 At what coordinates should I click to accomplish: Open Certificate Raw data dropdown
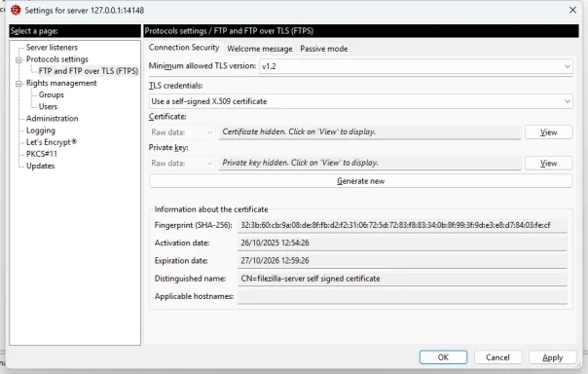pyautogui.click(x=182, y=132)
